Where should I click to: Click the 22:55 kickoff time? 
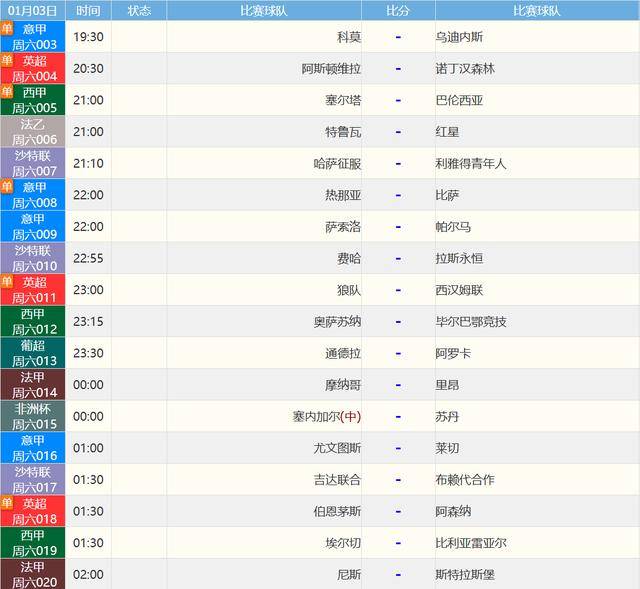coord(88,258)
